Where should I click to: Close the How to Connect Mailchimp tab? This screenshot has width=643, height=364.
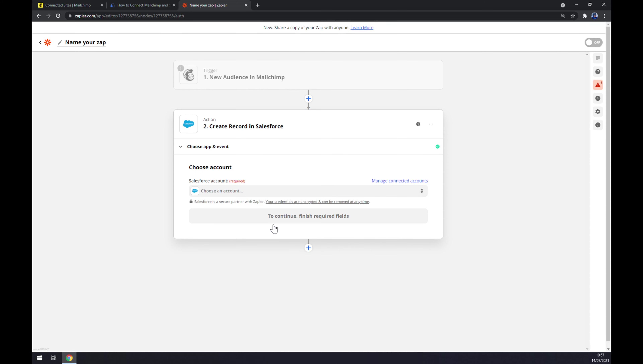[174, 5]
